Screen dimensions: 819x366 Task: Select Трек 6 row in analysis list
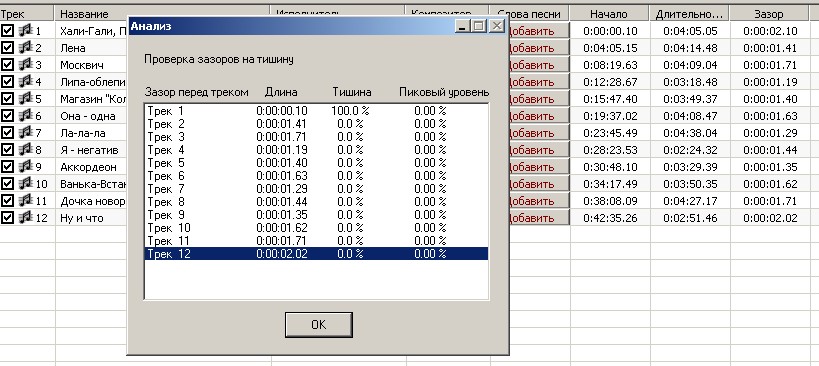coord(316,176)
